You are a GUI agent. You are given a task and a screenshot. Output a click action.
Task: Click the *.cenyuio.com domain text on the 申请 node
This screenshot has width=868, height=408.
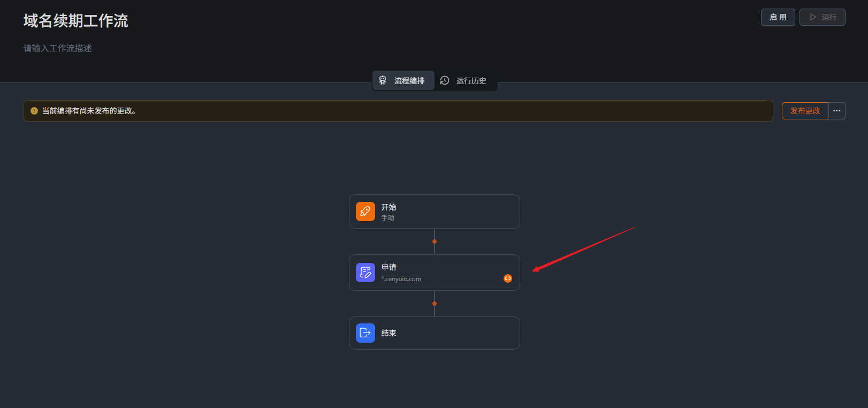click(401, 279)
